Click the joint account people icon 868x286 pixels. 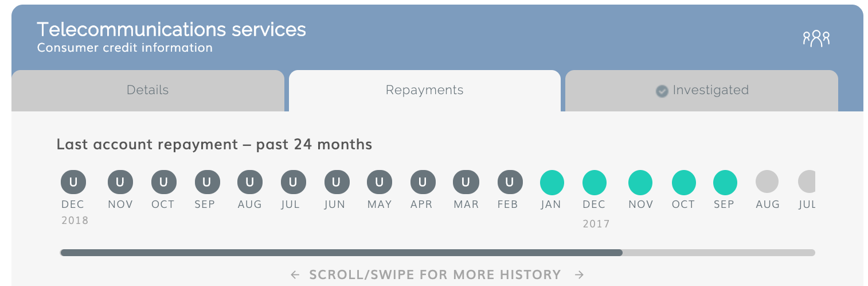[x=816, y=38]
